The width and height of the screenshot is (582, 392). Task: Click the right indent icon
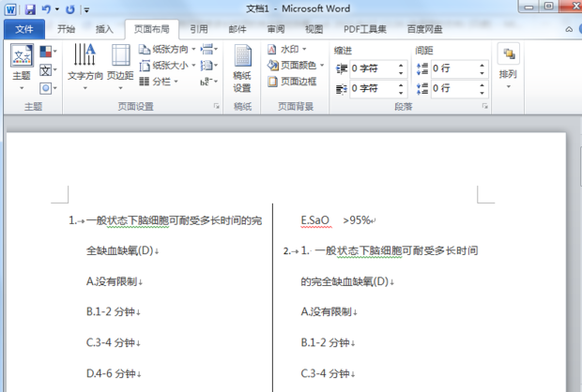[x=342, y=89]
